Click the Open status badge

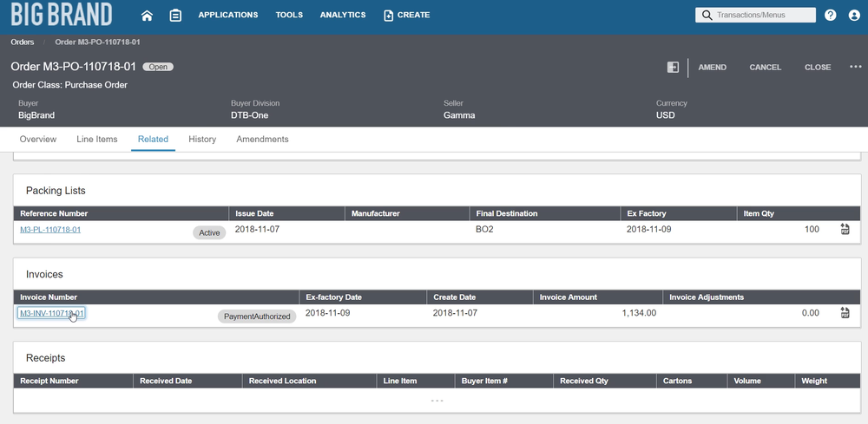158,67
